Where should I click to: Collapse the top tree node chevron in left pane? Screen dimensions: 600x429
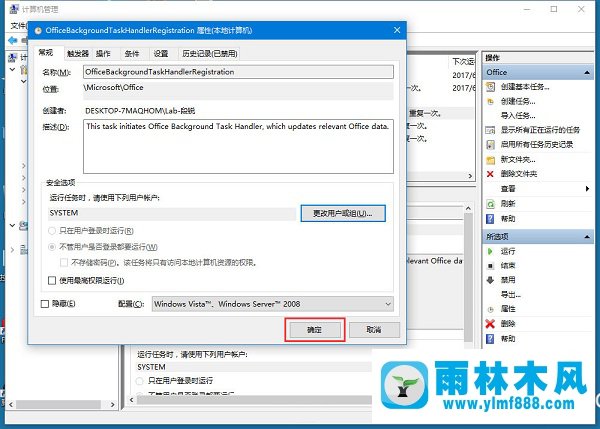click(x=12, y=70)
